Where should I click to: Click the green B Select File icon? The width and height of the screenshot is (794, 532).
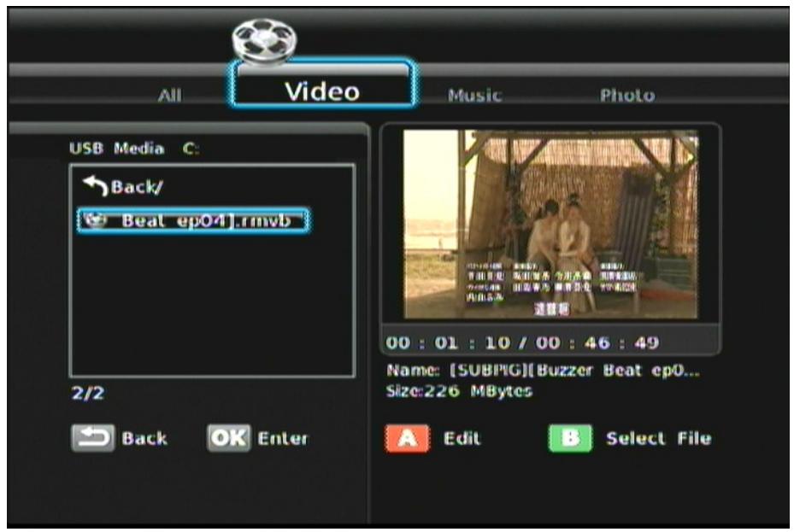pyautogui.click(x=572, y=439)
